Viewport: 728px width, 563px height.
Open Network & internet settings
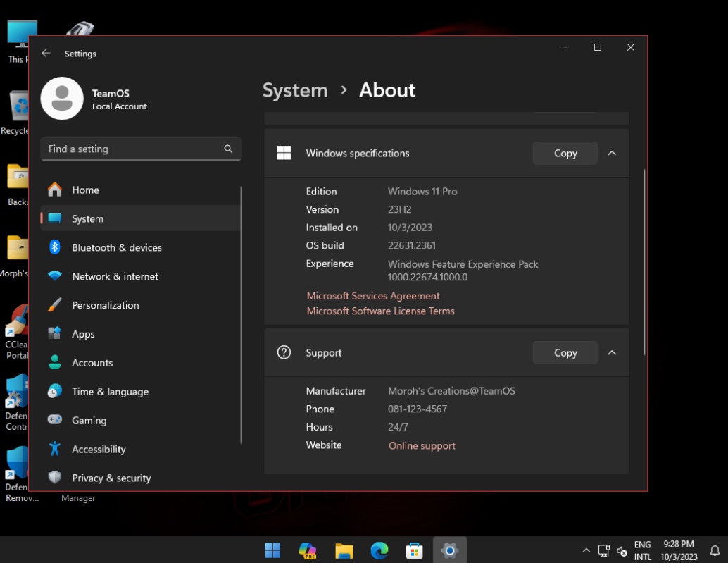coord(140,276)
